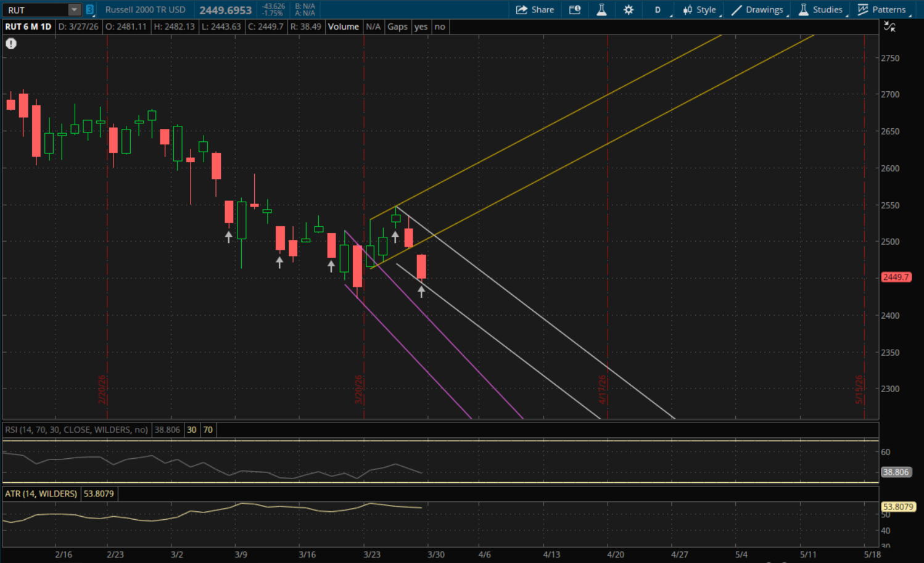Open the Patterns menu
The height and width of the screenshot is (563, 924).
882,10
